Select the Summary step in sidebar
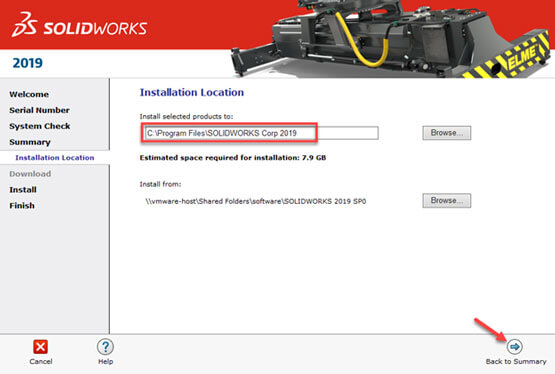The height and width of the screenshot is (374, 555). point(30,142)
